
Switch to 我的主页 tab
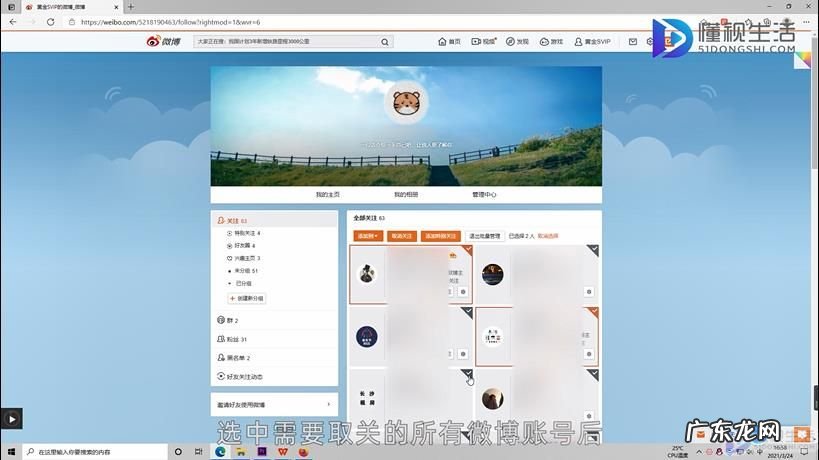click(327, 194)
